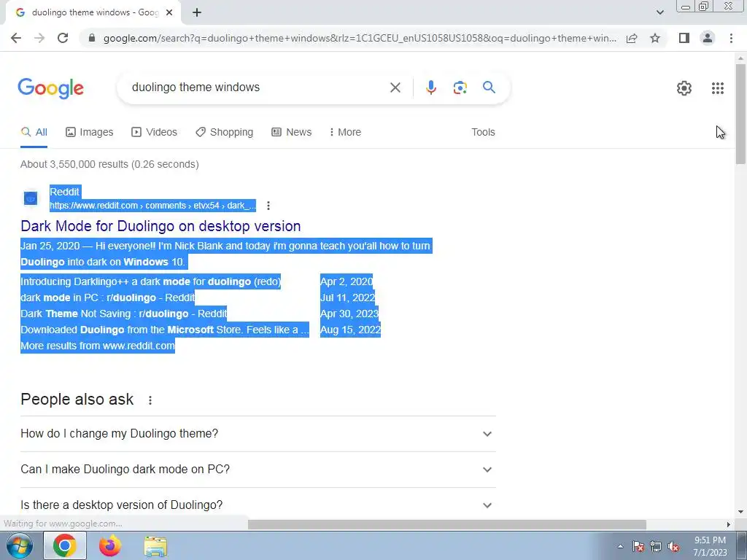Click the Reddit site name link

point(64,192)
